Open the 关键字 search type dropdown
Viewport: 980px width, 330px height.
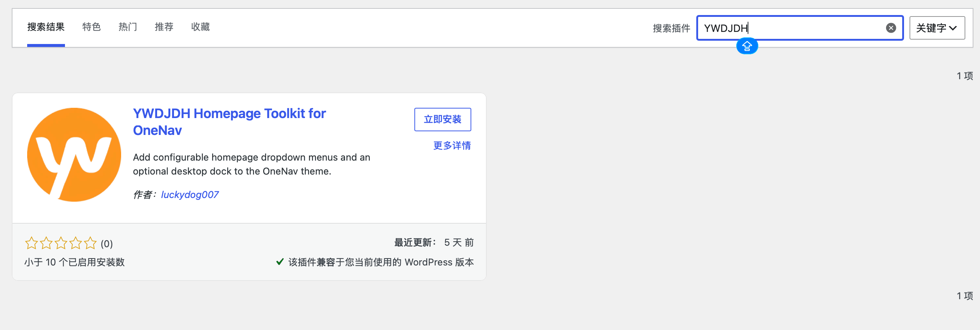pos(937,28)
